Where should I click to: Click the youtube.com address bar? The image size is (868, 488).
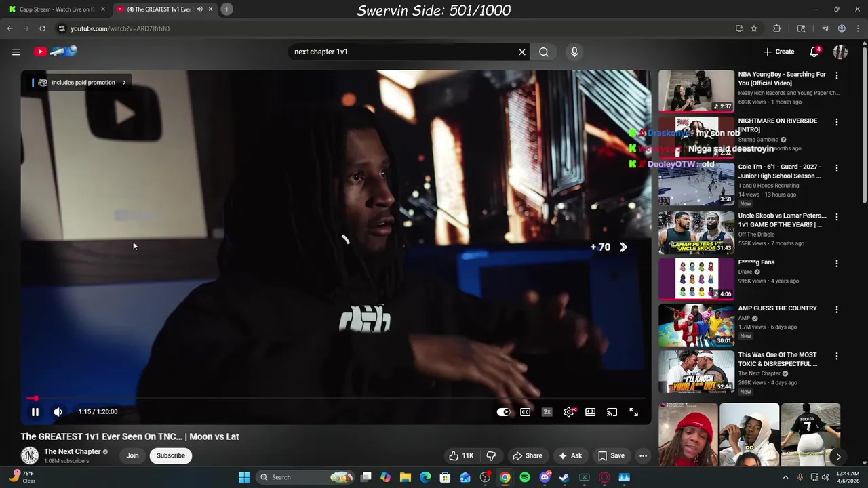[x=393, y=28]
